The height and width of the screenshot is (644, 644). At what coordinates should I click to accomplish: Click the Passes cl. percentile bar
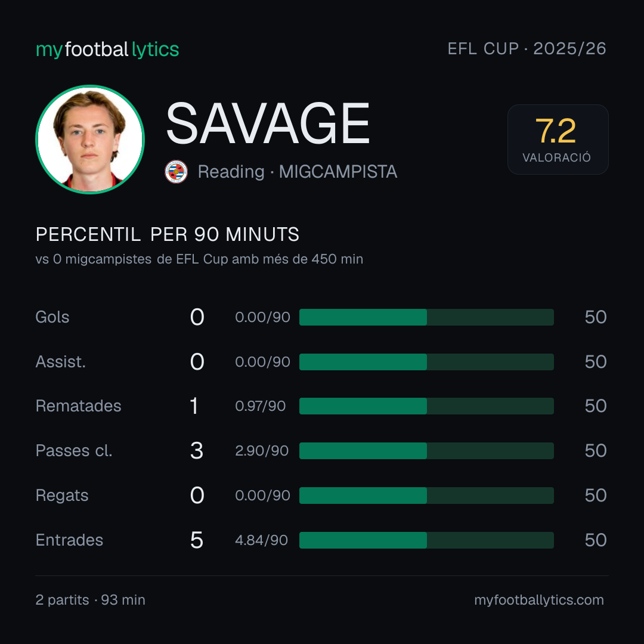tap(426, 451)
